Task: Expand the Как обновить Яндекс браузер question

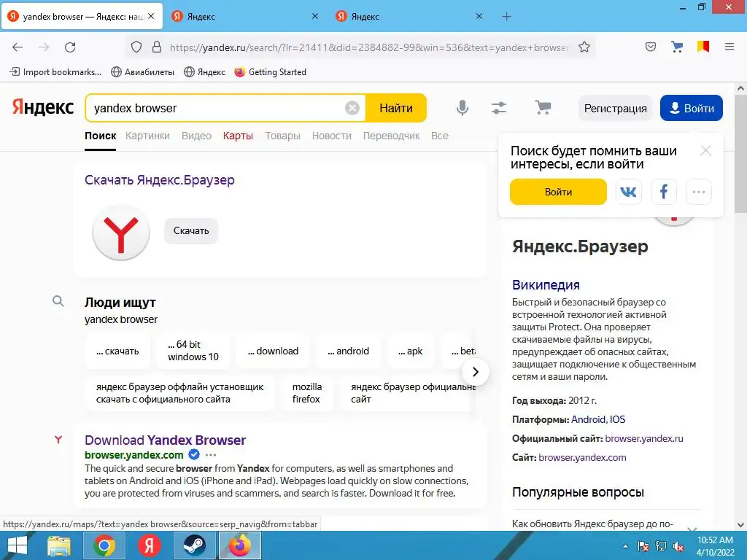Action: coord(605,524)
